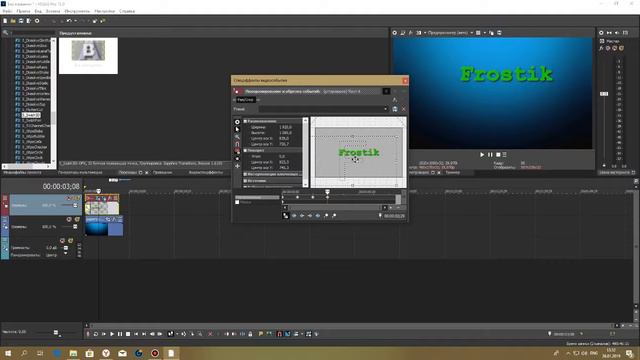
Task: Adjust the top video track level slider
Action: [75, 205]
